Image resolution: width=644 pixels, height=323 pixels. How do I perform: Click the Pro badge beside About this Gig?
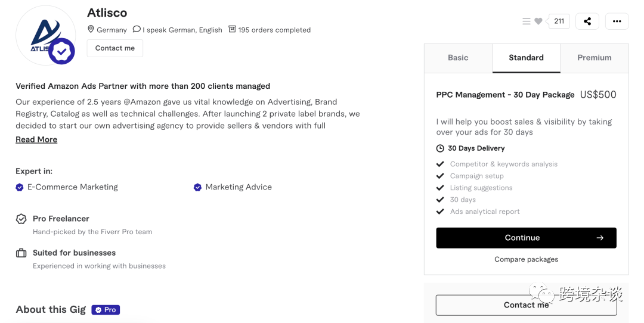click(106, 310)
